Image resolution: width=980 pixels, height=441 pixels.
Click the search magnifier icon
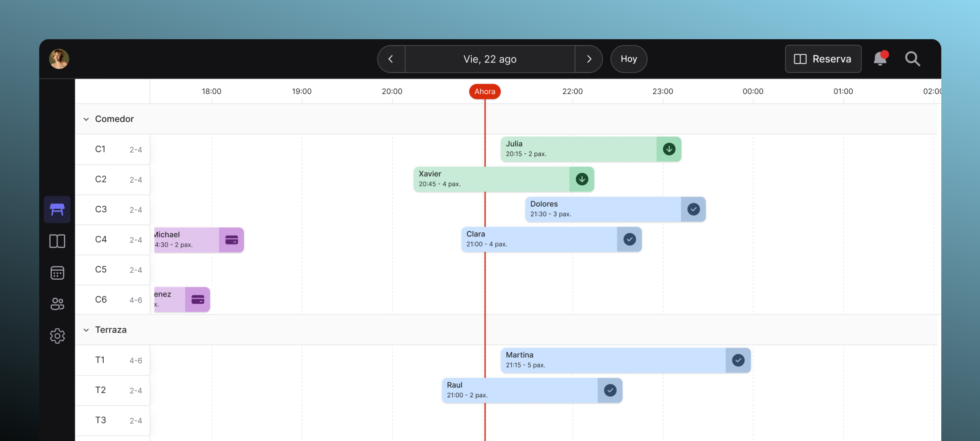912,59
